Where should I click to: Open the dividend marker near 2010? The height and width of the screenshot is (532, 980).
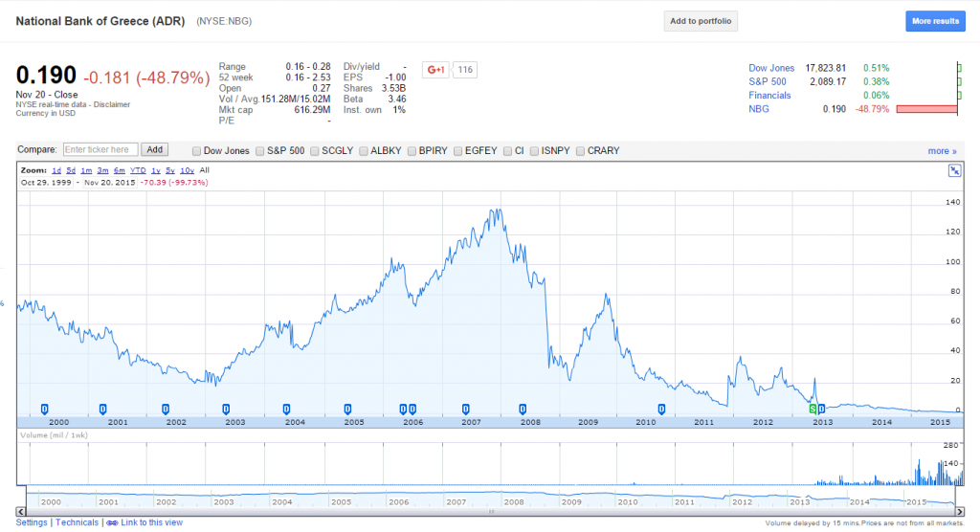(661, 409)
